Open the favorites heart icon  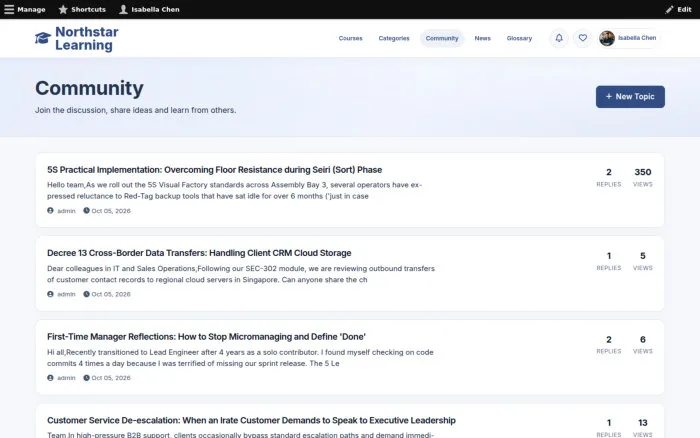(x=583, y=38)
